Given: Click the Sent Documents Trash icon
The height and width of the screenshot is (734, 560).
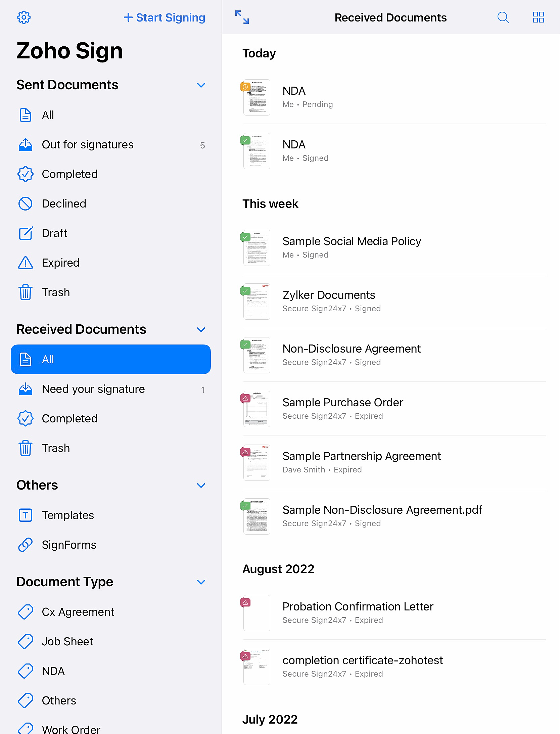Looking at the screenshot, I should (x=26, y=292).
